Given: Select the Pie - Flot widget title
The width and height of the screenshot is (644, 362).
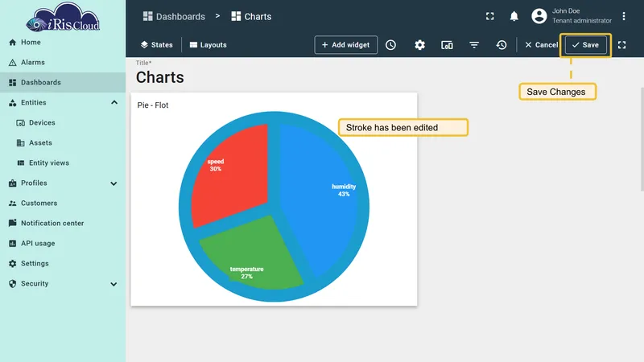Looking at the screenshot, I should tap(153, 105).
